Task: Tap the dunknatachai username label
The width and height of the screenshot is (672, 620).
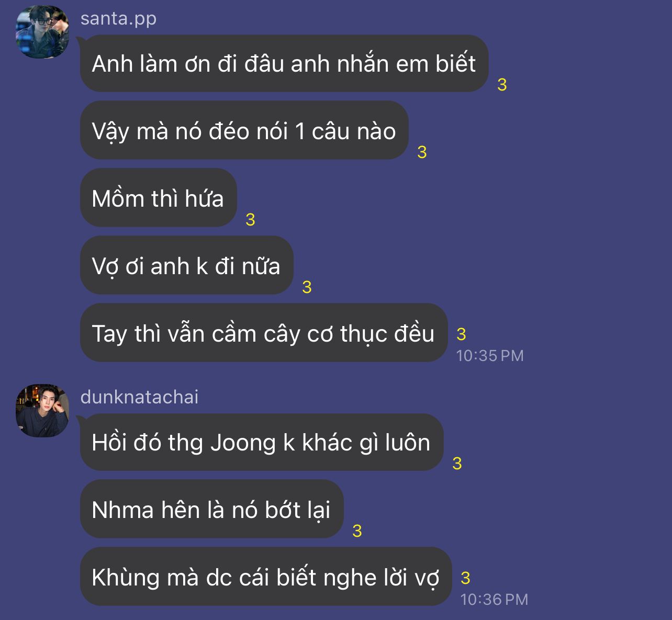Action: pos(139,397)
